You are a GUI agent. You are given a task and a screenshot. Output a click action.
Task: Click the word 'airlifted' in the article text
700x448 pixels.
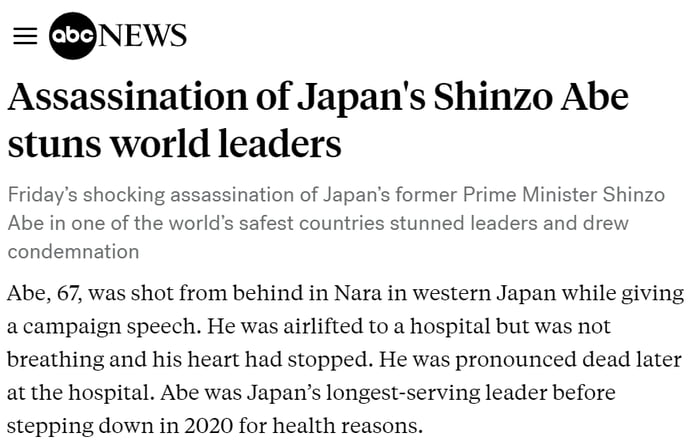pos(323,326)
